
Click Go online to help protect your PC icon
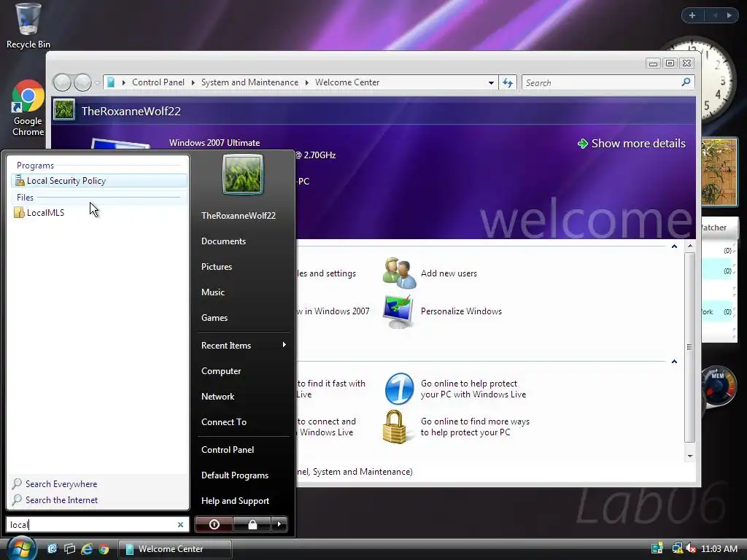[x=399, y=389]
